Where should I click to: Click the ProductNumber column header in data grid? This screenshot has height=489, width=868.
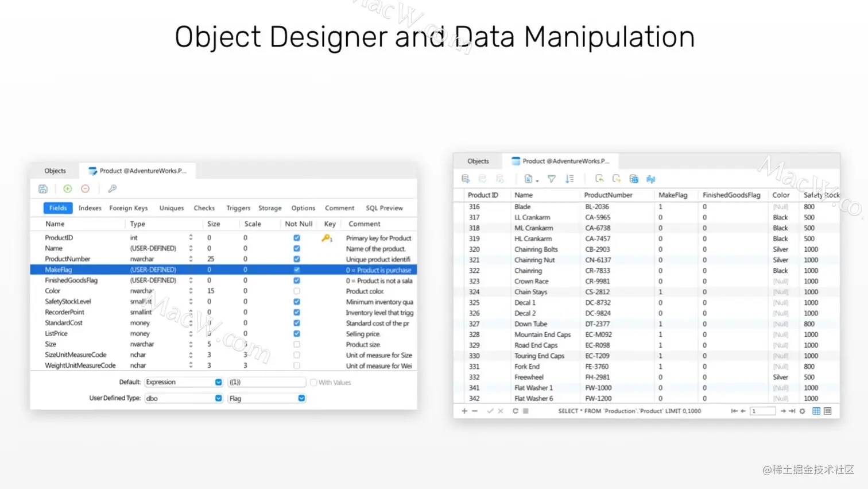[x=608, y=195]
